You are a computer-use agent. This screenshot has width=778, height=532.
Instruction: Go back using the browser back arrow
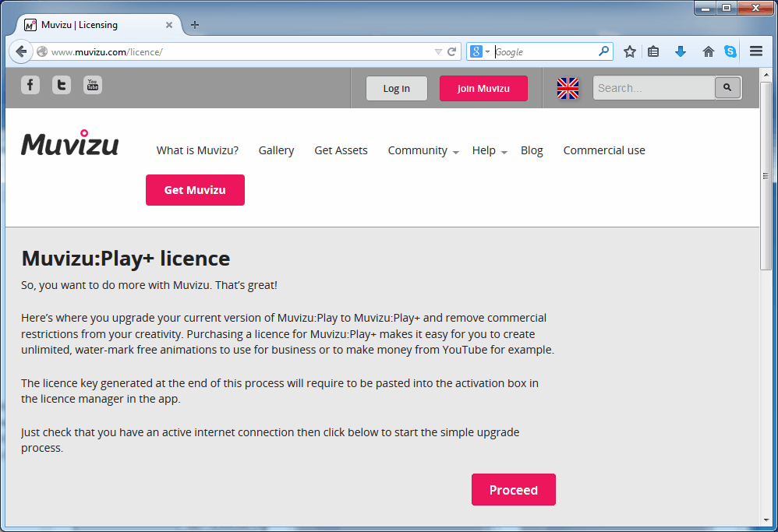21,51
